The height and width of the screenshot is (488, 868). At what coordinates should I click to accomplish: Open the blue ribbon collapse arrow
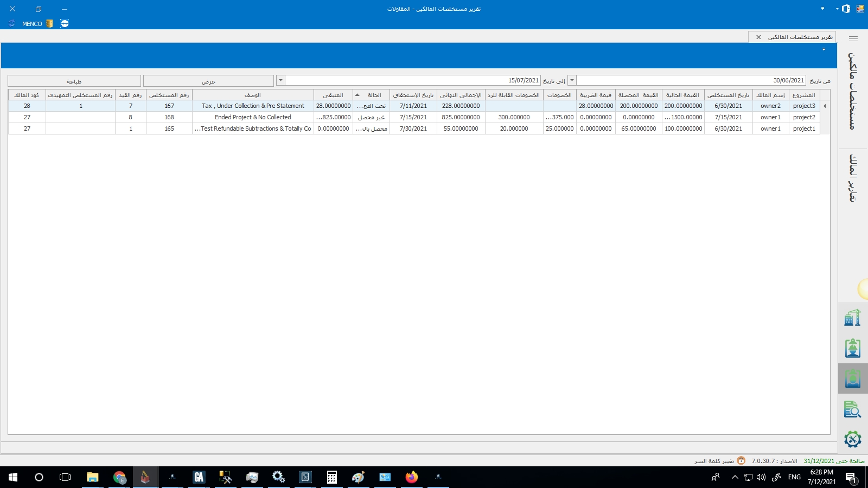tap(824, 49)
